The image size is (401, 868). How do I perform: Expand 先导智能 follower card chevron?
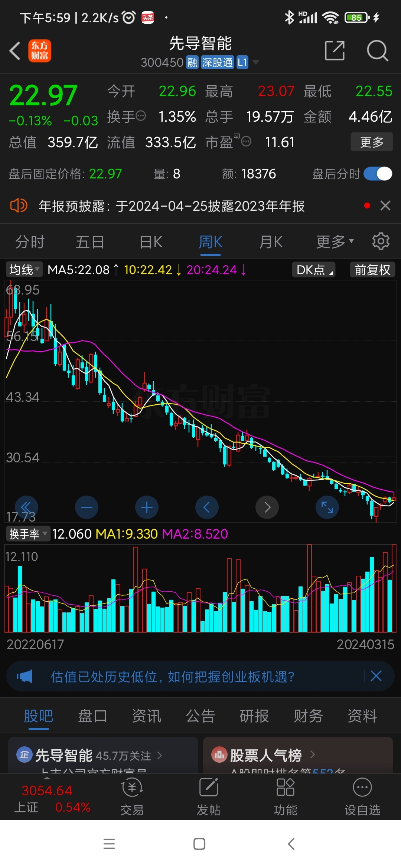click(x=160, y=755)
